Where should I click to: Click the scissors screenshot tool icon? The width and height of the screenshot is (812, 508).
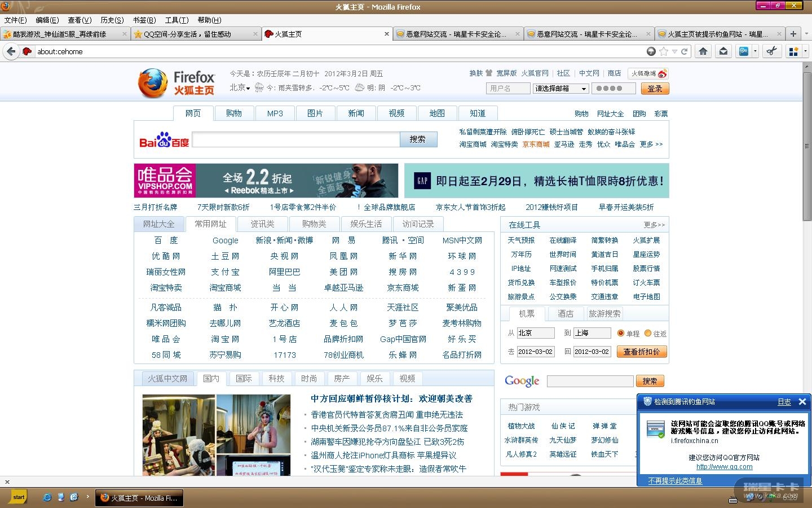point(771,51)
